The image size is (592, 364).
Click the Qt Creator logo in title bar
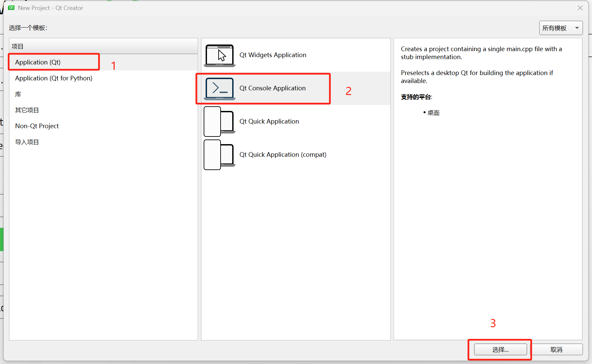coord(11,8)
